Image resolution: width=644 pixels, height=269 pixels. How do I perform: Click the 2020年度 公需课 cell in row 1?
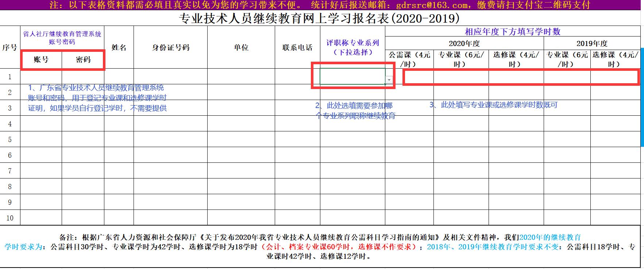409,77
